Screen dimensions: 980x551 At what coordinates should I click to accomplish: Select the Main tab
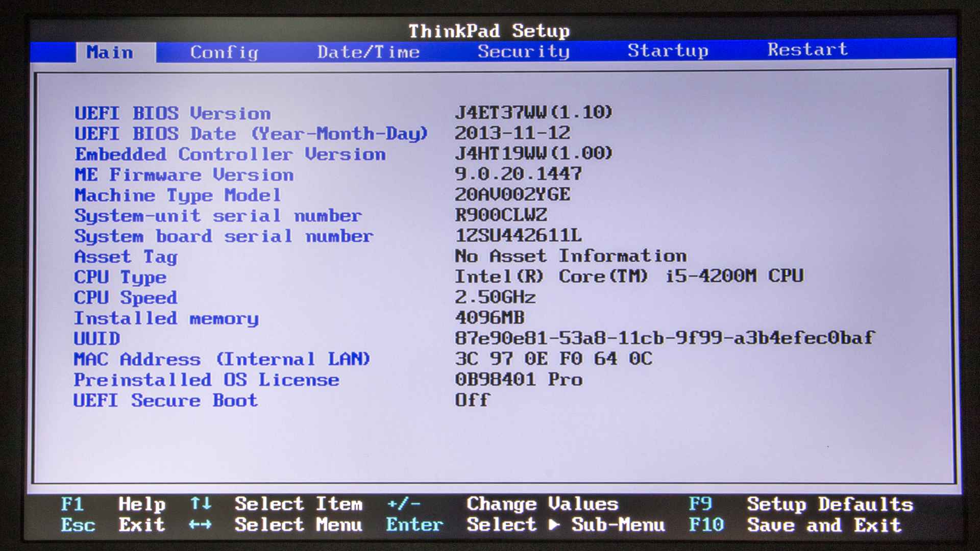[109, 52]
